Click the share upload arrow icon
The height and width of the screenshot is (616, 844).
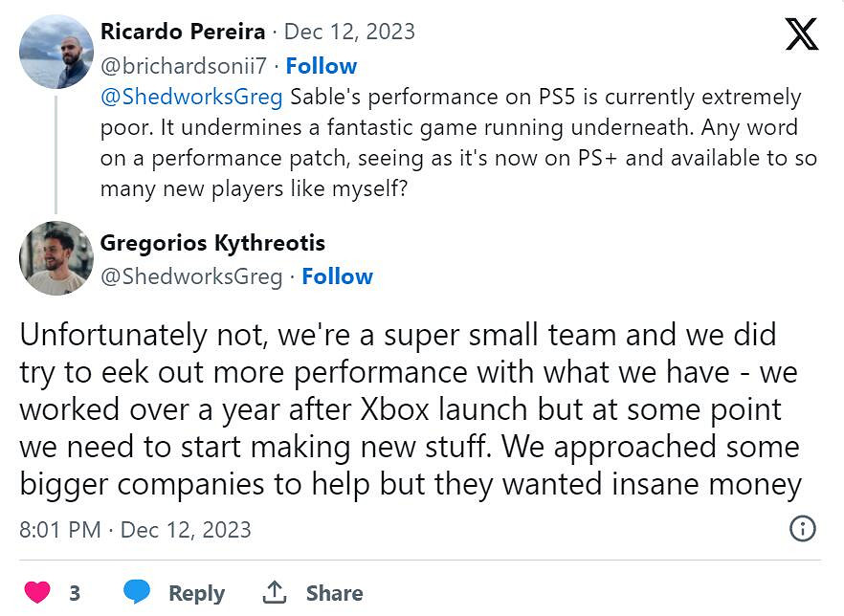275,592
